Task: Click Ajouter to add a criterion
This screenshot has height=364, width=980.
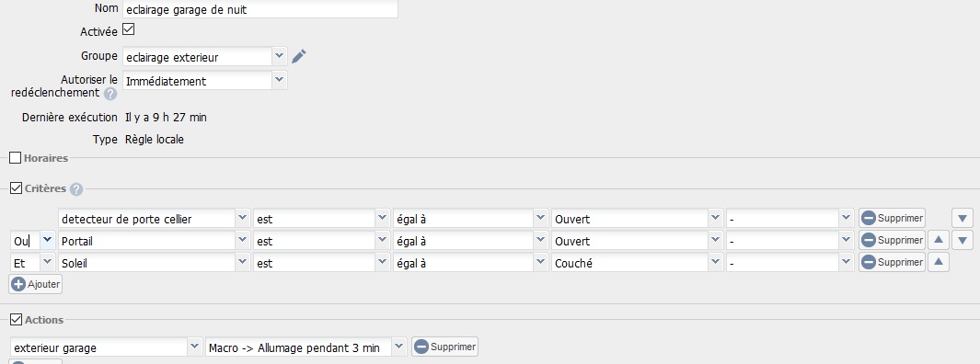Action: coord(36,284)
